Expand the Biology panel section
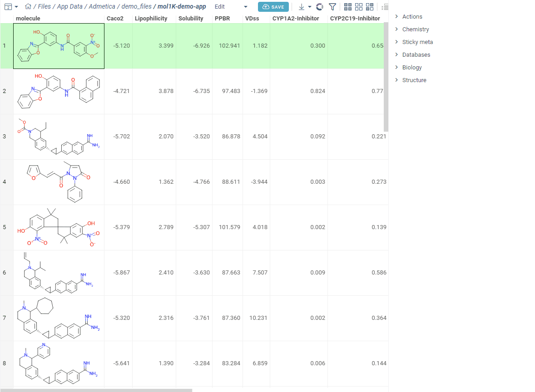The width and height of the screenshot is (535, 392). pyautogui.click(x=411, y=68)
